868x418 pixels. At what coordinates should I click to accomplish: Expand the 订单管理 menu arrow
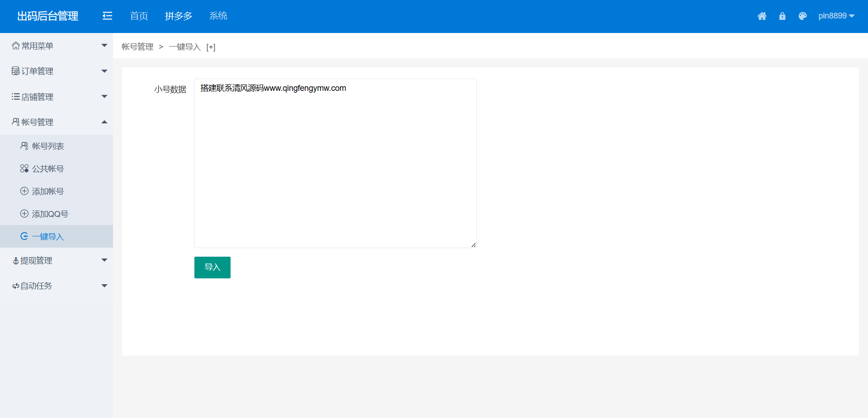click(104, 71)
